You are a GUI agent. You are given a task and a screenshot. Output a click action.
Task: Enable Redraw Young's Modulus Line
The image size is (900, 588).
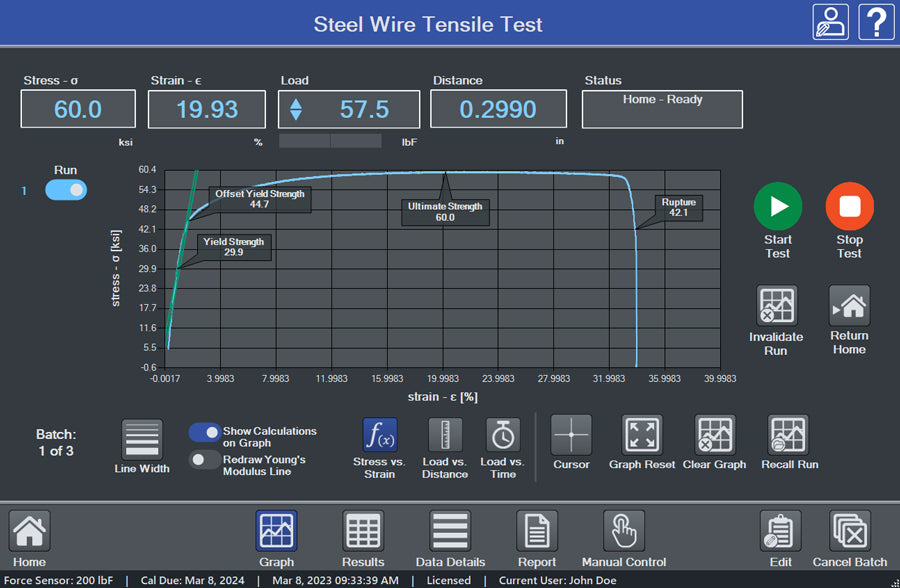pyautogui.click(x=204, y=460)
